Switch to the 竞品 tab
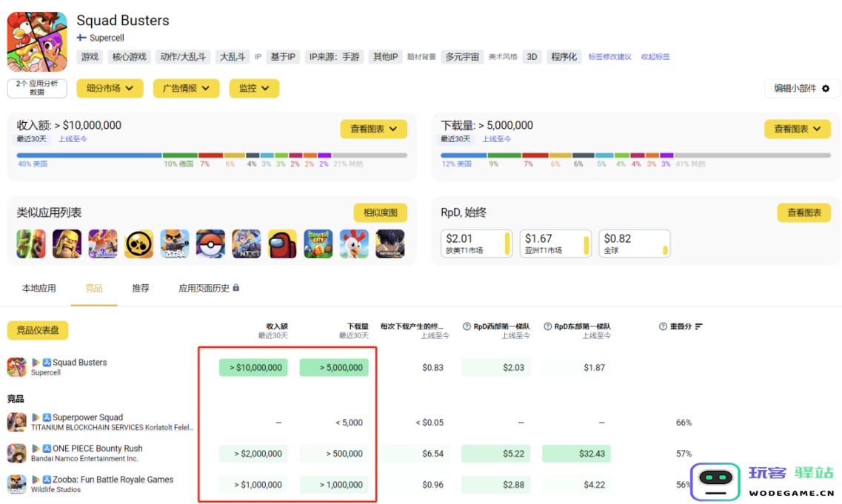The image size is (842, 504). pyautogui.click(x=94, y=288)
